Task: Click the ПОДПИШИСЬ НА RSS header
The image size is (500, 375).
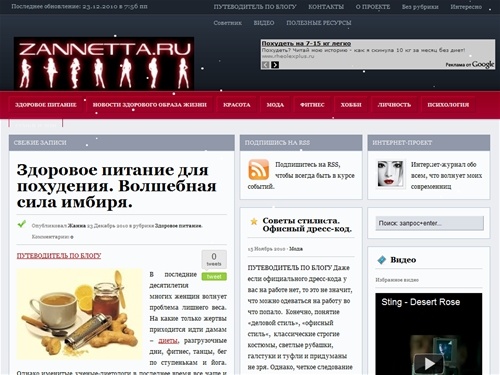Action: tap(301, 143)
